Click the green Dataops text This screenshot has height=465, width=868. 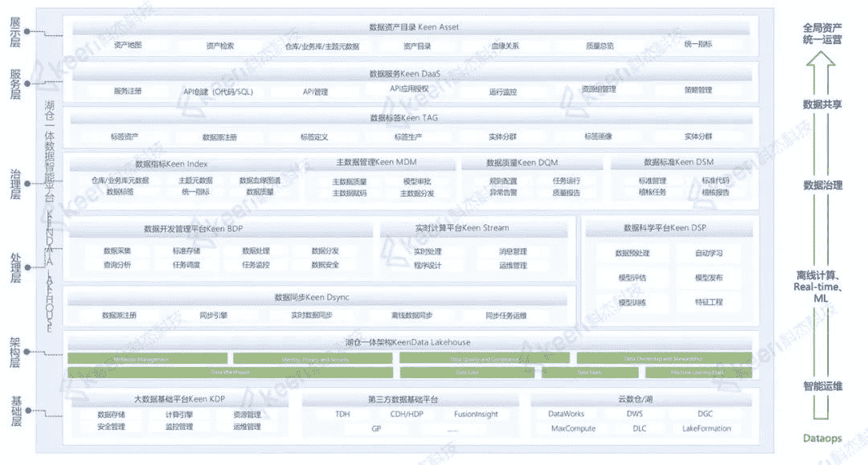[822, 438]
